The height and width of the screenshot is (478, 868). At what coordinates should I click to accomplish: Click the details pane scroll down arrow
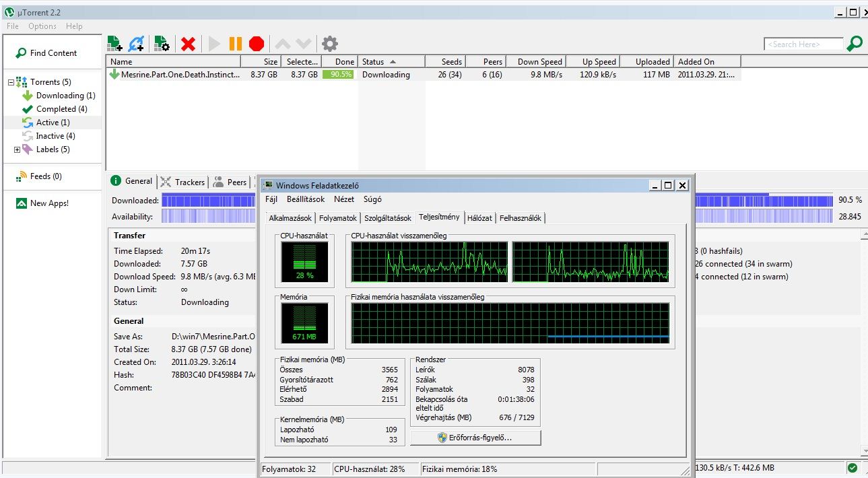864,451
